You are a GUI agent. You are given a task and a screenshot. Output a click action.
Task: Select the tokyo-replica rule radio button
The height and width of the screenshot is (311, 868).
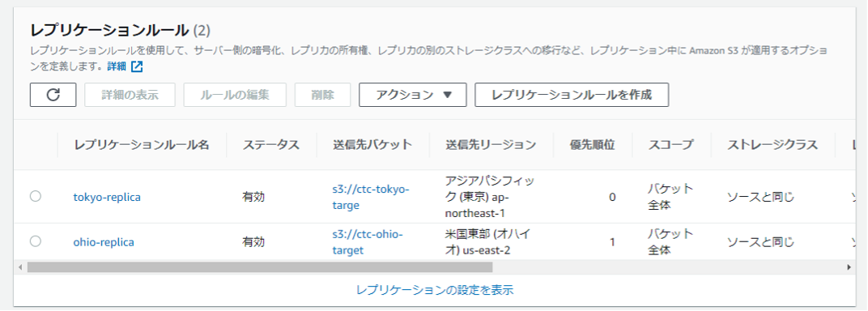click(x=36, y=196)
